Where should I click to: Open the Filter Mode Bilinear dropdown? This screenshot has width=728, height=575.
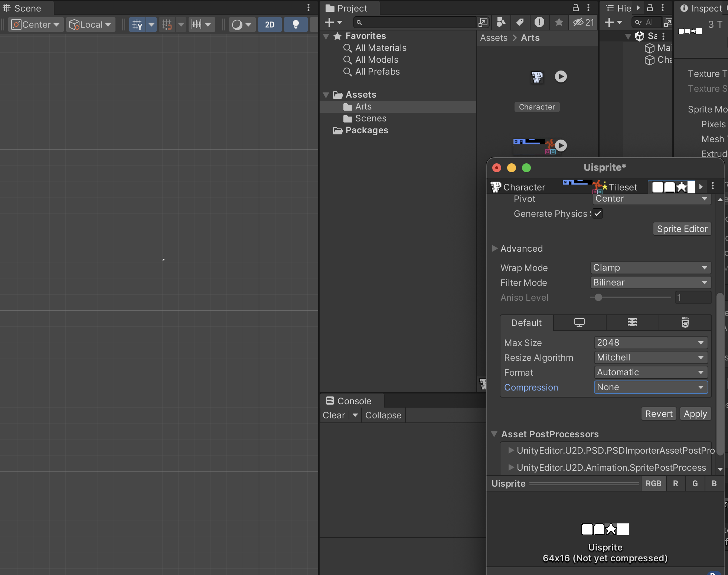pos(650,282)
